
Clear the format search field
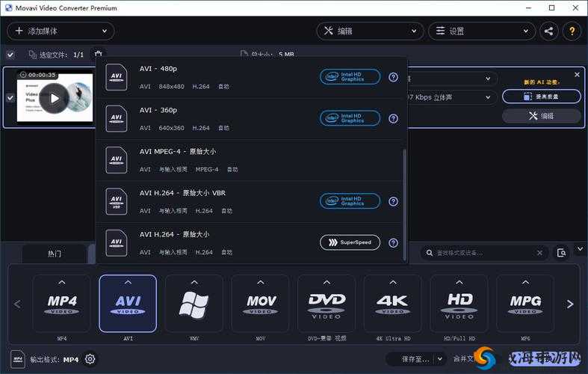tap(539, 253)
